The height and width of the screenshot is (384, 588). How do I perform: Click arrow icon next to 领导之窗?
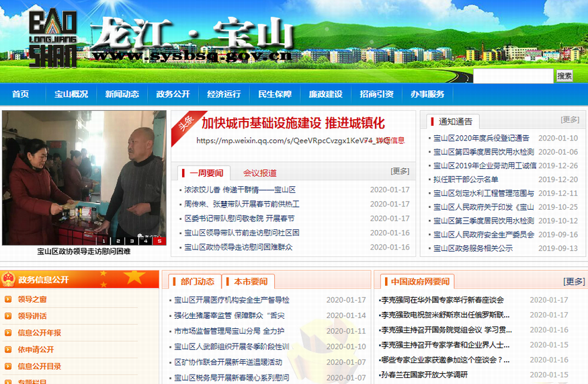click(x=8, y=299)
